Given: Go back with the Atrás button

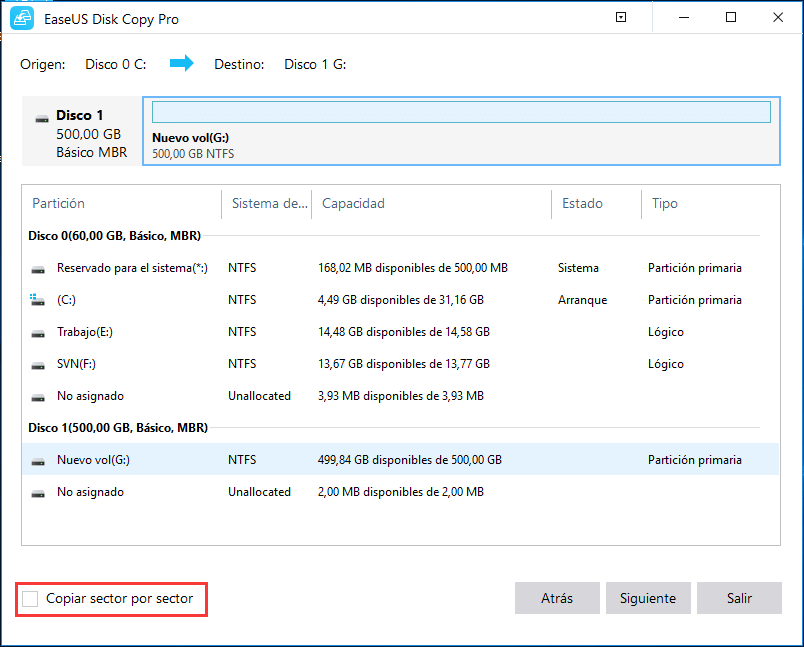Looking at the screenshot, I should pyautogui.click(x=557, y=598).
